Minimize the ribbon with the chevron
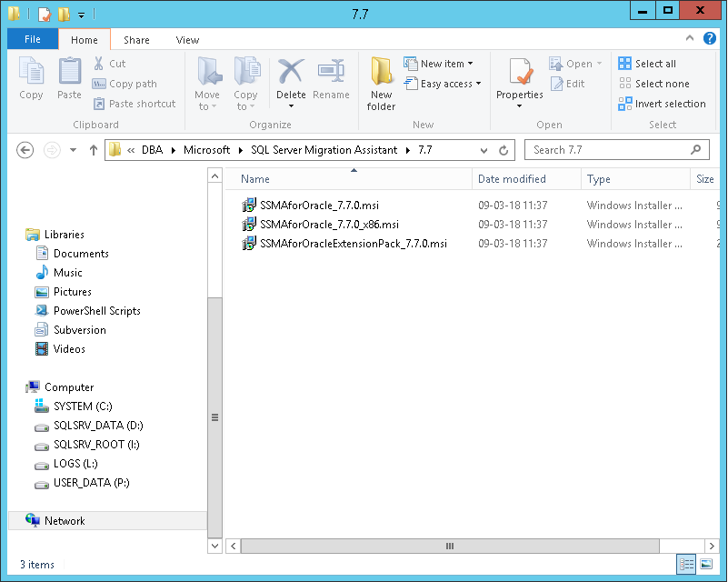The height and width of the screenshot is (582, 728). pyautogui.click(x=690, y=38)
